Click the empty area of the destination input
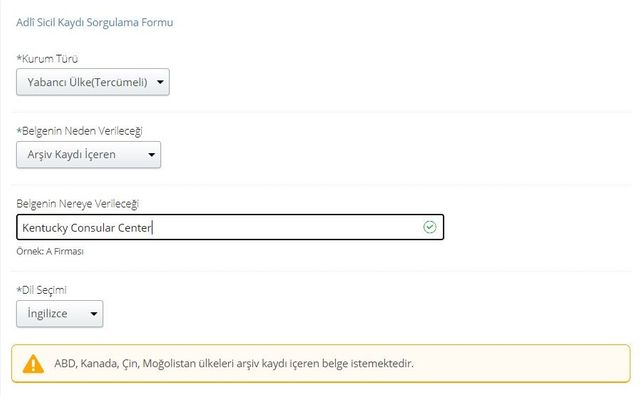This screenshot has height=396, width=640. coord(286,227)
